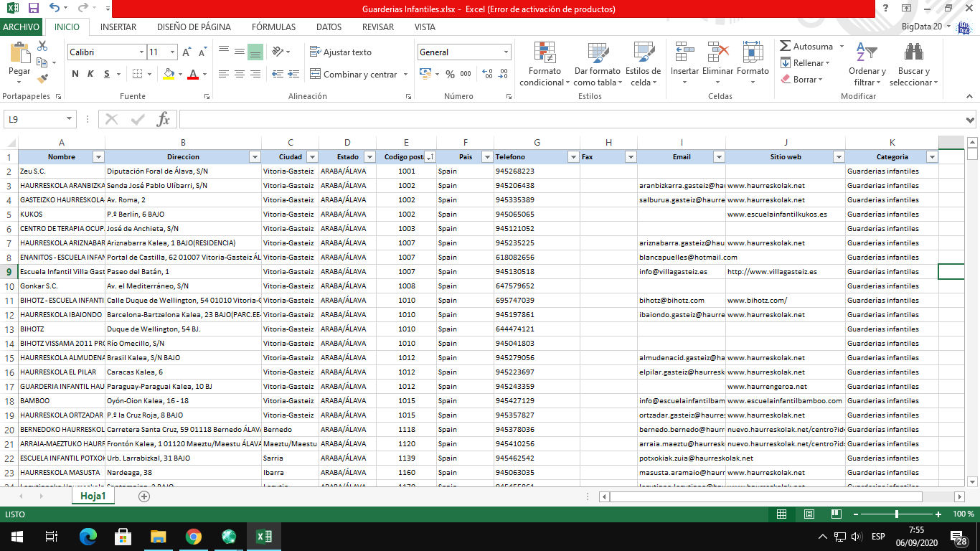Switch to the REVISAR tab
The image size is (980, 551).
[378, 27]
